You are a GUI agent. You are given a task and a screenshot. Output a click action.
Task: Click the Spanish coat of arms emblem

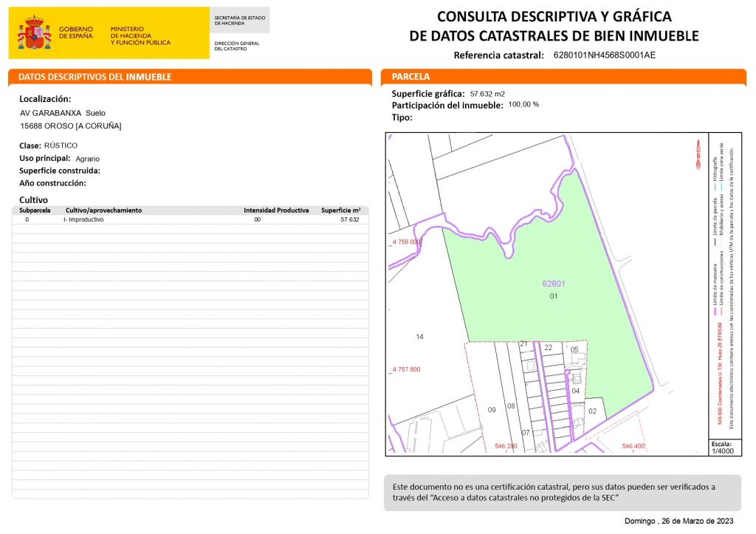34,32
